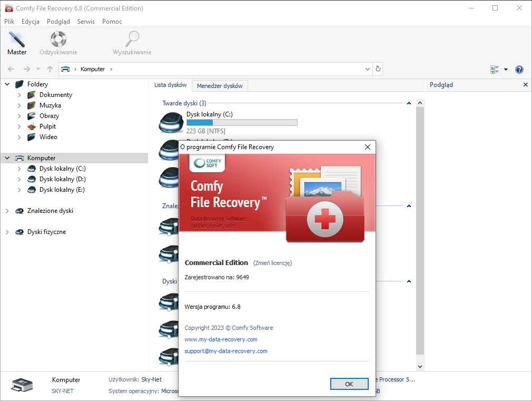Click Użytkownik: Sky-Net status text
The height and width of the screenshot is (401, 532).
135,379
